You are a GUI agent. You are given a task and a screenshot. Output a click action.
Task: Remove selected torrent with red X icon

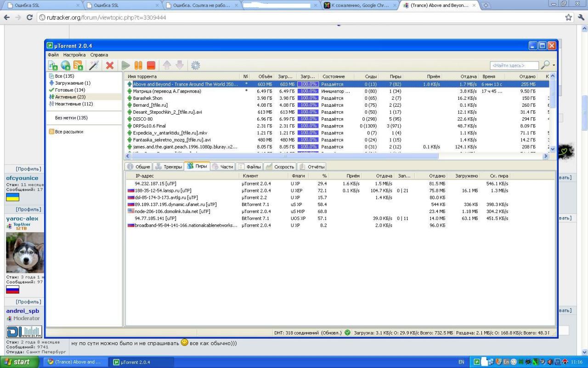(109, 65)
